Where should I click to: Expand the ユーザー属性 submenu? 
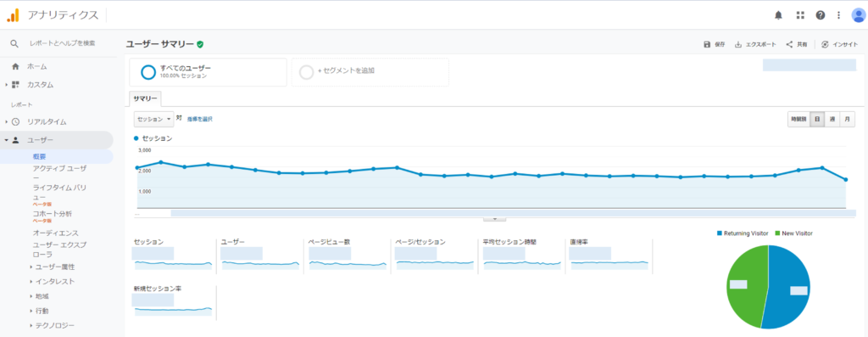[x=31, y=267]
